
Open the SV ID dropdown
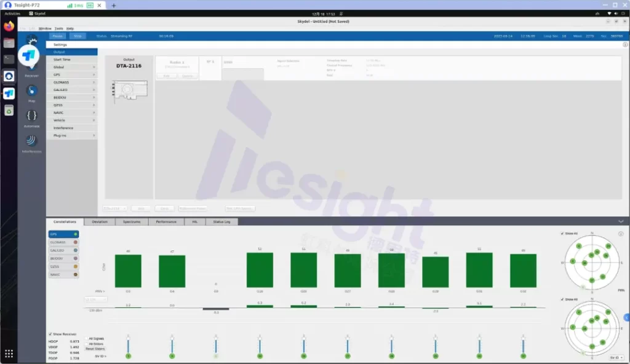615,357
